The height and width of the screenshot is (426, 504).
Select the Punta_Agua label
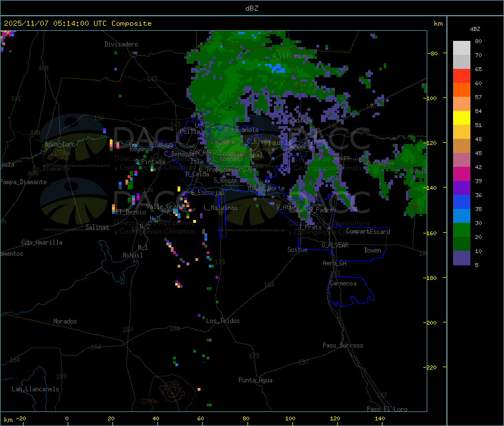click(x=255, y=380)
